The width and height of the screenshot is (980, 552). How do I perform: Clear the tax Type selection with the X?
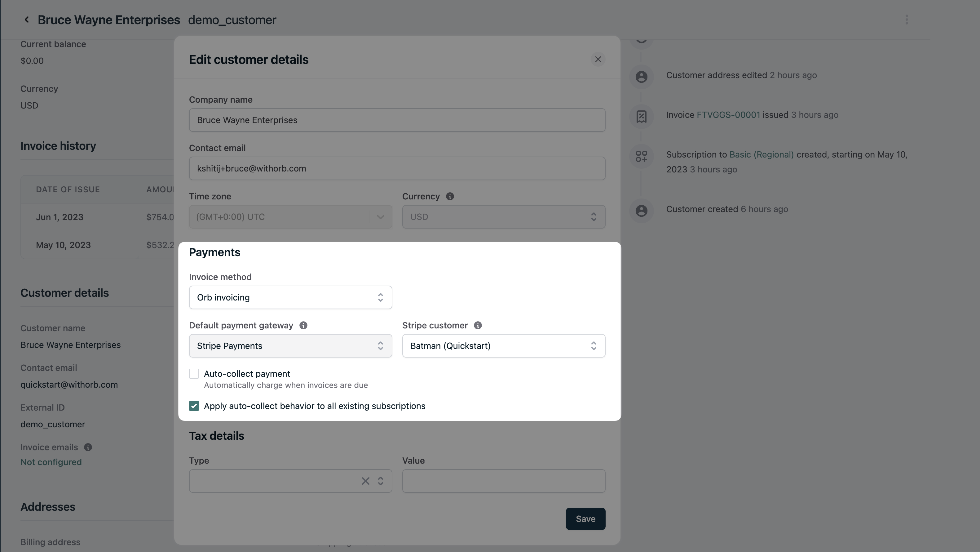pos(365,481)
